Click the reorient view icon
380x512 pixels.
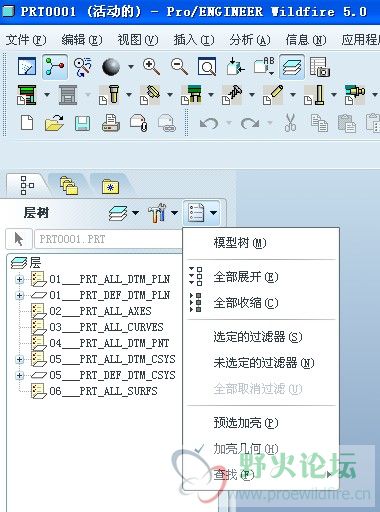(x=235, y=66)
